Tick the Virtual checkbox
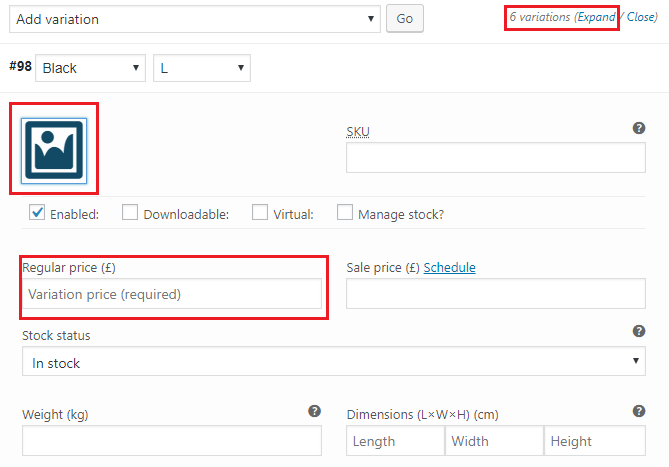Image resolution: width=669 pixels, height=467 pixels. [260, 212]
